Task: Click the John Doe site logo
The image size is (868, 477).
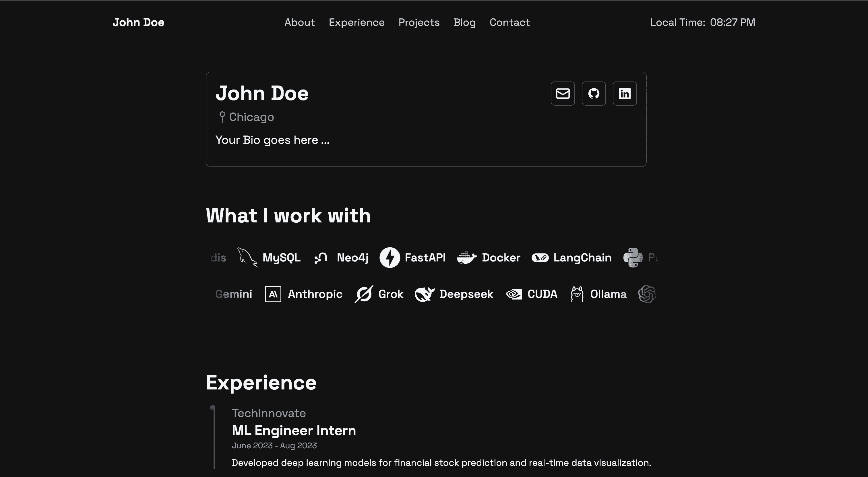Action: coord(138,22)
